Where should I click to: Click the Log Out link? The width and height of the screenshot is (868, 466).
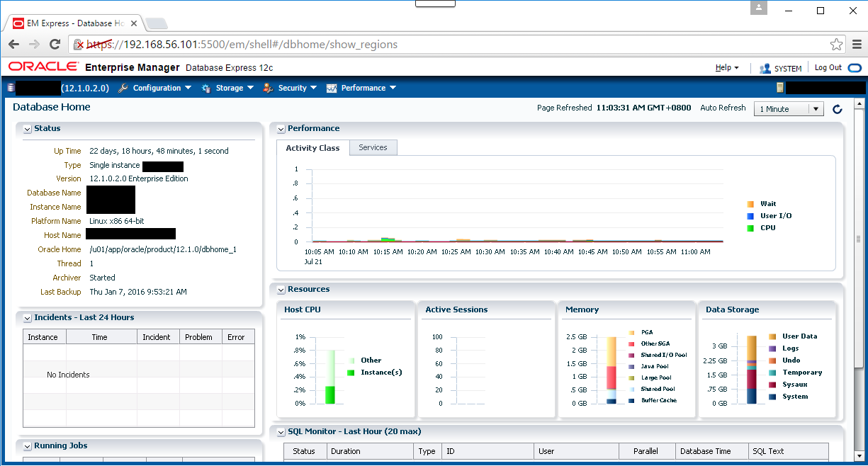pyautogui.click(x=828, y=68)
